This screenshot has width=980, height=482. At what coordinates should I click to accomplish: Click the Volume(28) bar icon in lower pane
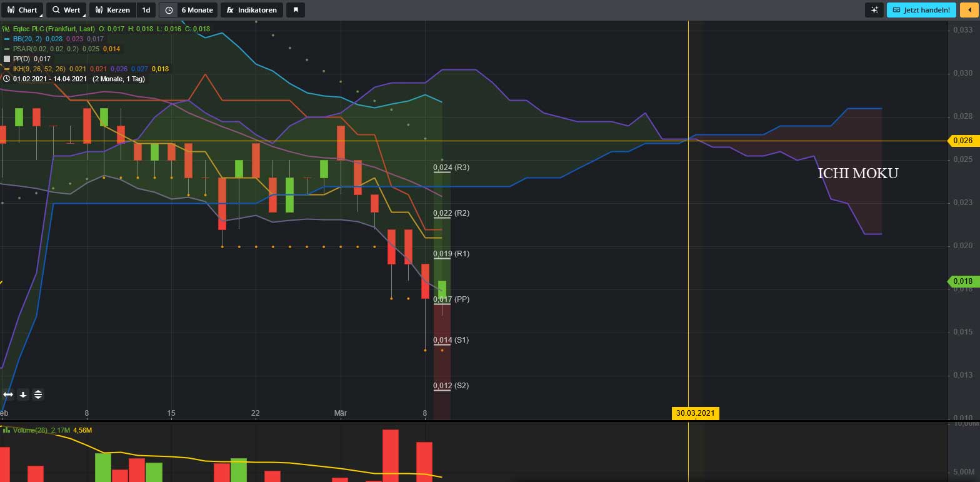click(6, 430)
